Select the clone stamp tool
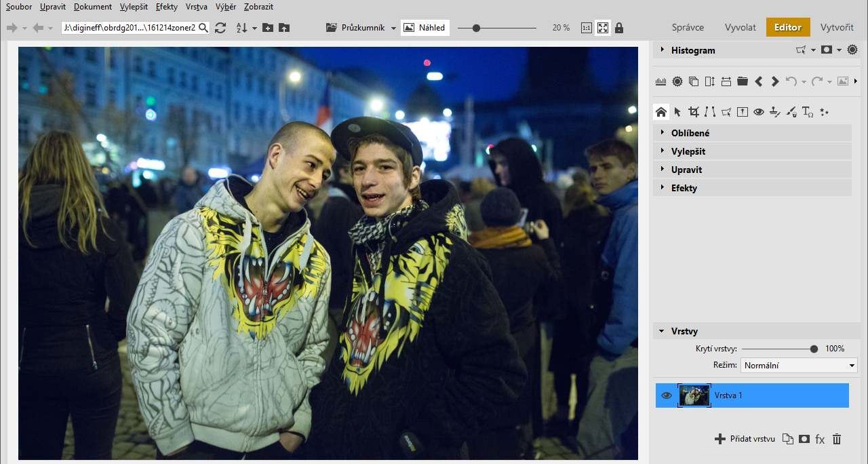868x464 pixels. point(775,112)
